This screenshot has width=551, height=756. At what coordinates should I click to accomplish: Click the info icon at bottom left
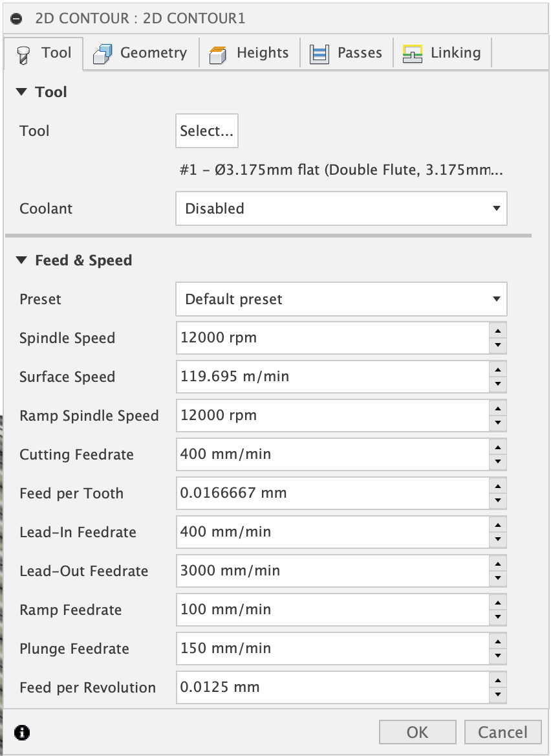click(x=22, y=732)
